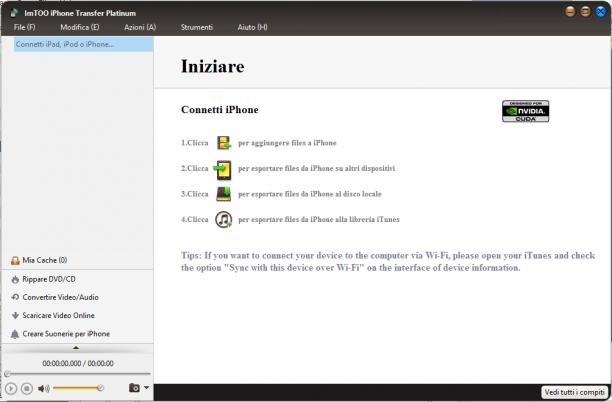Minimize the window with the orange button
Image resolution: width=612 pixels, height=402 pixels.
tap(570, 12)
